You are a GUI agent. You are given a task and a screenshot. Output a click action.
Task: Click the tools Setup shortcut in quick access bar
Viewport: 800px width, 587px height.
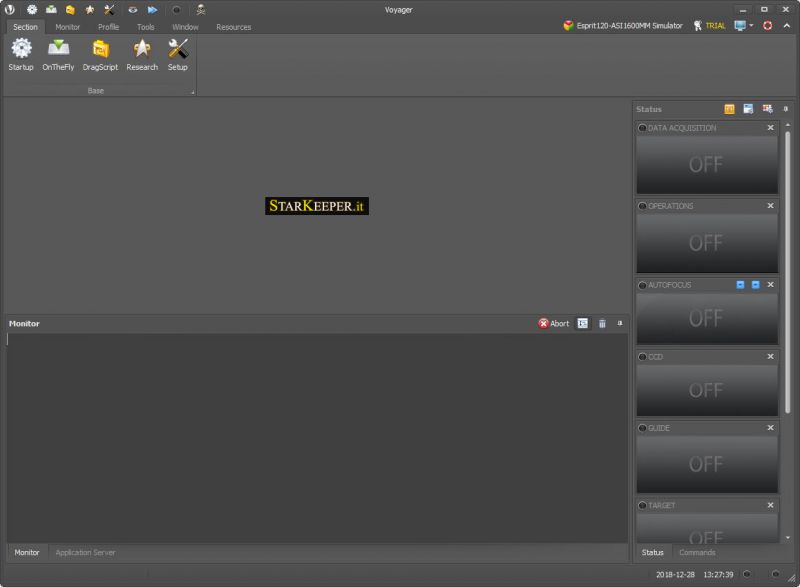[x=109, y=9]
